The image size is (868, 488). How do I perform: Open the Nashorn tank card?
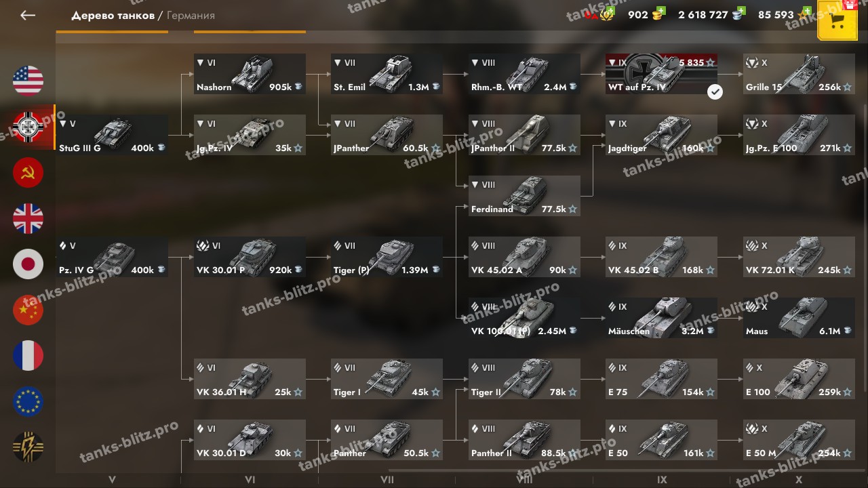[250, 74]
